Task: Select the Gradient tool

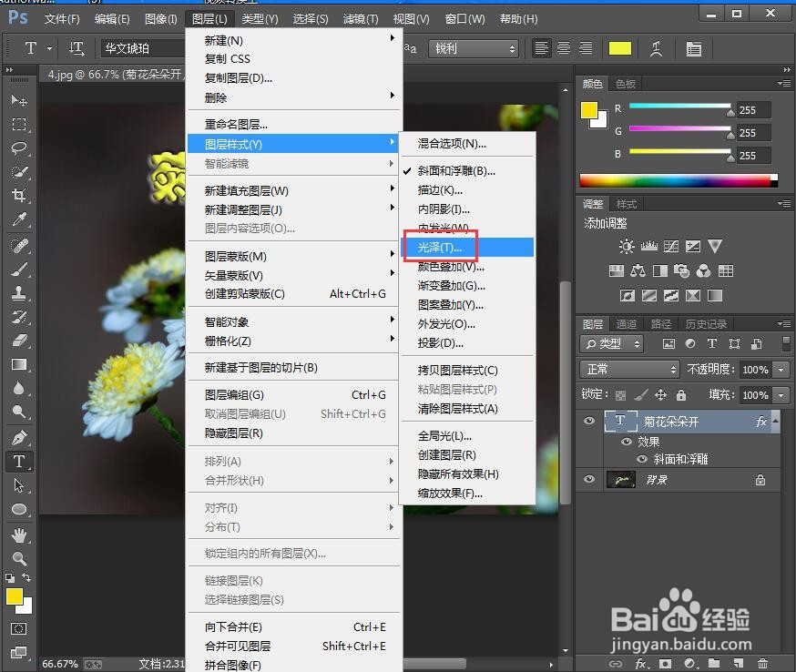Action: click(x=19, y=364)
